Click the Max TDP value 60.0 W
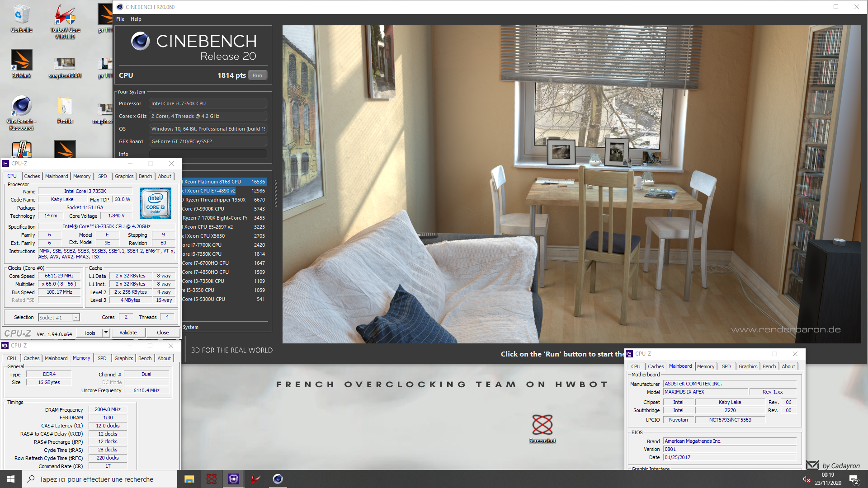The height and width of the screenshot is (488, 868). click(122, 199)
